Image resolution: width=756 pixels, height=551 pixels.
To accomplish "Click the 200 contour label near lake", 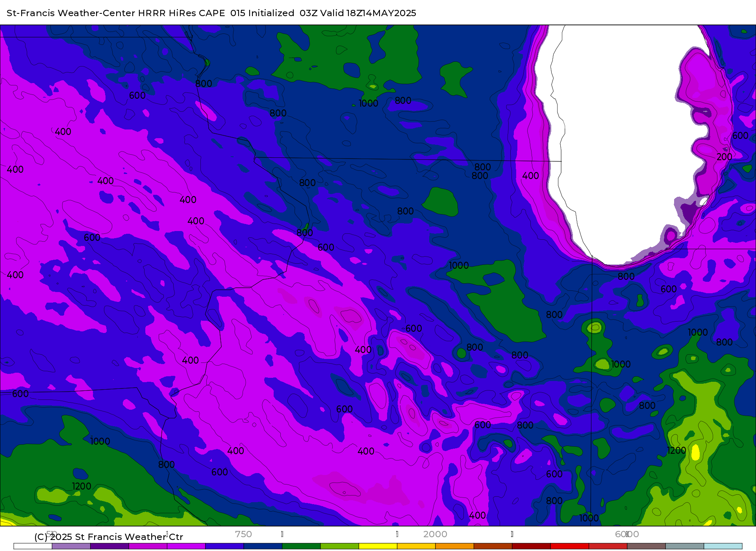I will coord(724,157).
